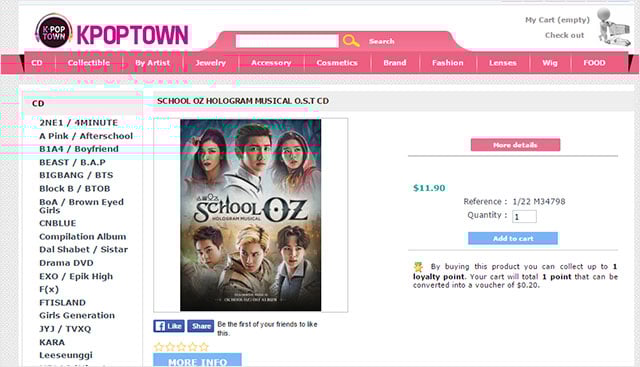The height and width of the screenshot is (367, 640).
Task: Select the Lenses navigation item
Action: 503,63
